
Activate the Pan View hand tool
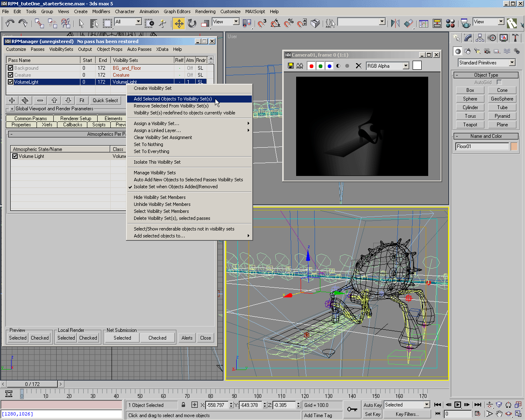click(x=499, y=414)
